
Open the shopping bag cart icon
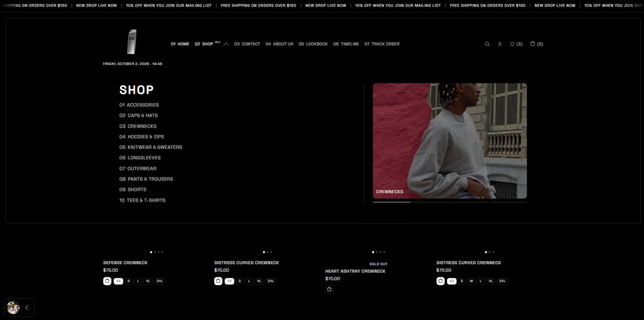tap(533, 44)
